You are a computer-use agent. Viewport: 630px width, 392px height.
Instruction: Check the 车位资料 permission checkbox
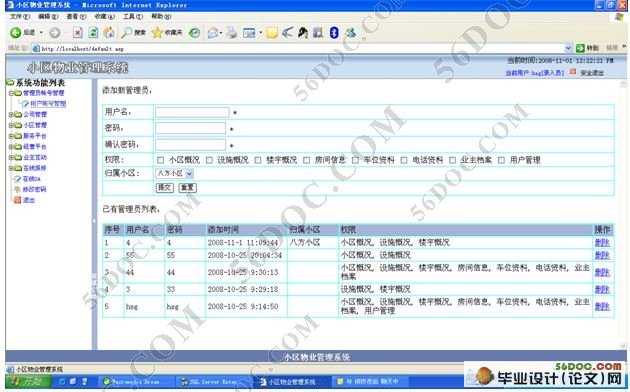coord(355,160)
